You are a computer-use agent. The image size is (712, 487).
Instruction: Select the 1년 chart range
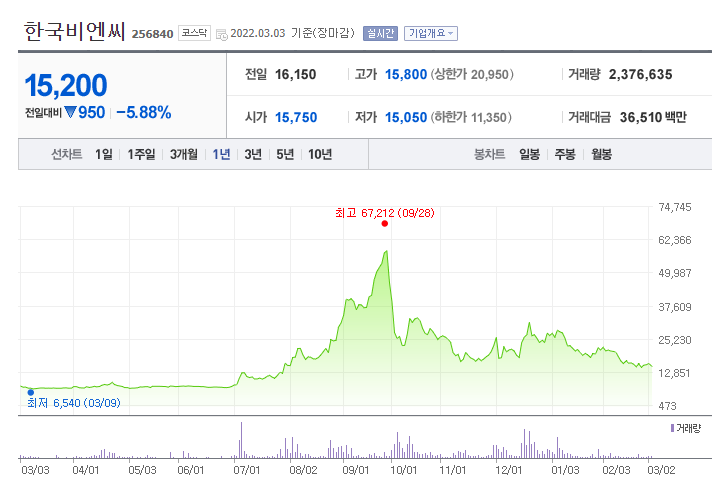pyautogui.click(x=222, y=154)
